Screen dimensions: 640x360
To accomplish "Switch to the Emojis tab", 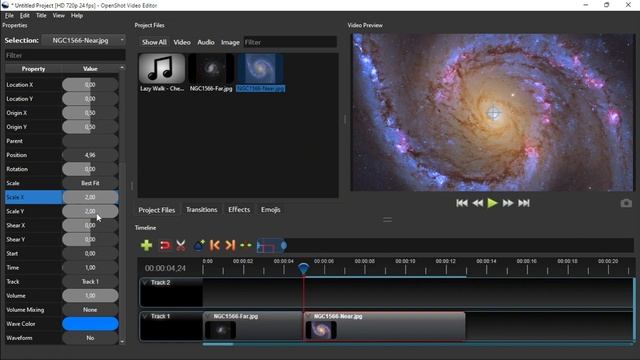I will (x=271, y=210).
